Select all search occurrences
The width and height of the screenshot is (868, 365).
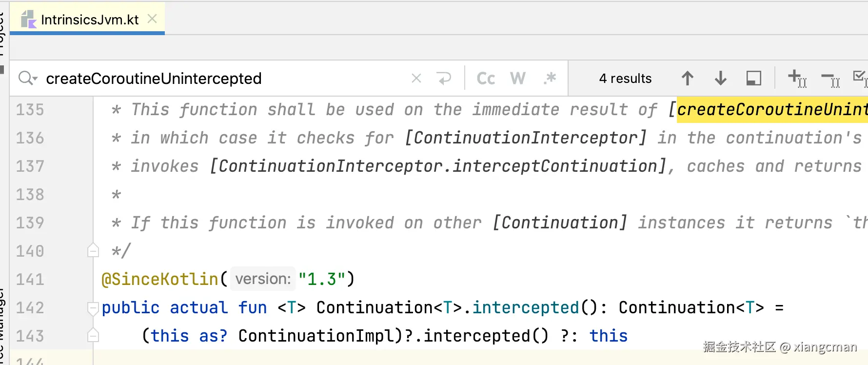point(860,78)
